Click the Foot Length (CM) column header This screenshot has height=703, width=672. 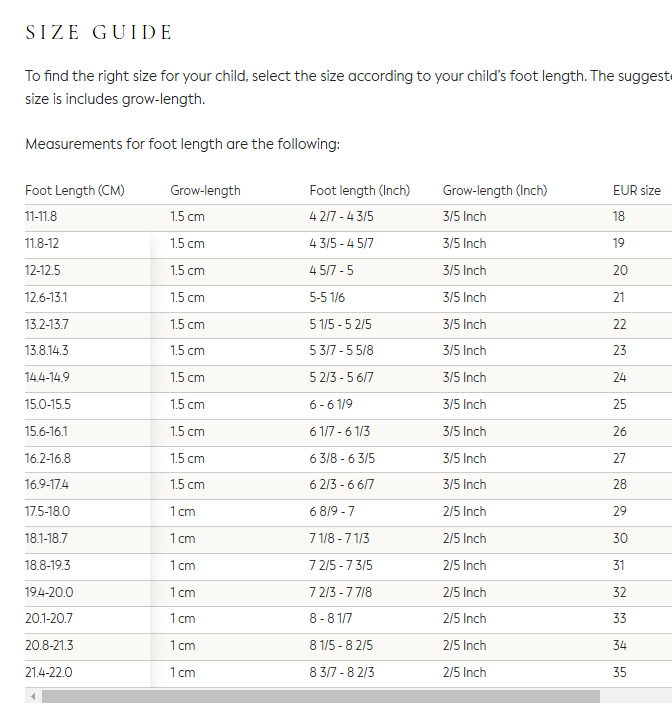[x=75, y=190]
